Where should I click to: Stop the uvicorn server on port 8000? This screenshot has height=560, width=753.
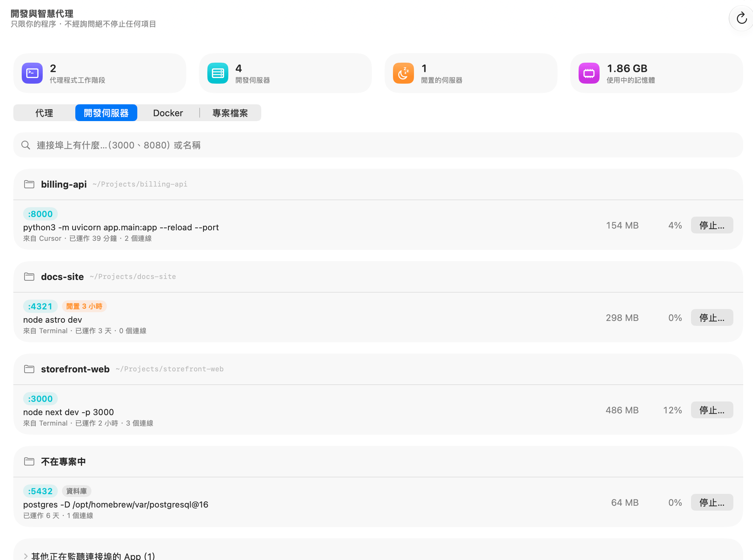pyautogui.click(x=712, y=225)
